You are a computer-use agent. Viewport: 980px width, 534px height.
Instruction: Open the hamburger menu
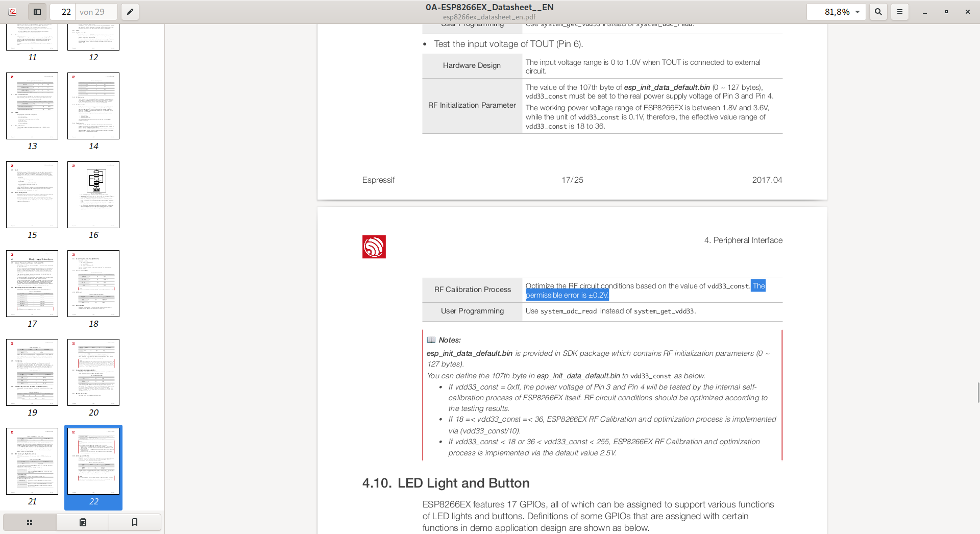click(900, 12)
